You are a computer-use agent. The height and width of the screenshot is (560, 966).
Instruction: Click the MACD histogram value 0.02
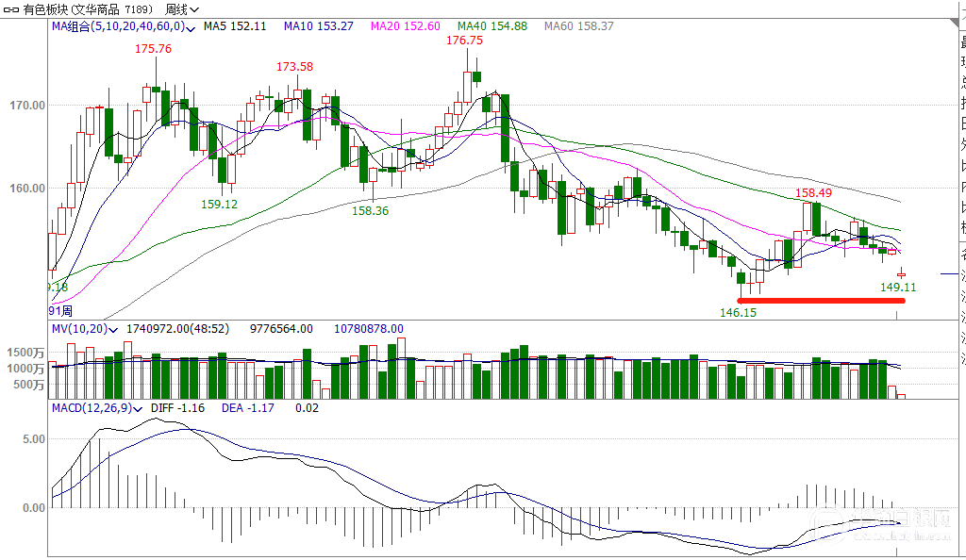click(307, 408)
